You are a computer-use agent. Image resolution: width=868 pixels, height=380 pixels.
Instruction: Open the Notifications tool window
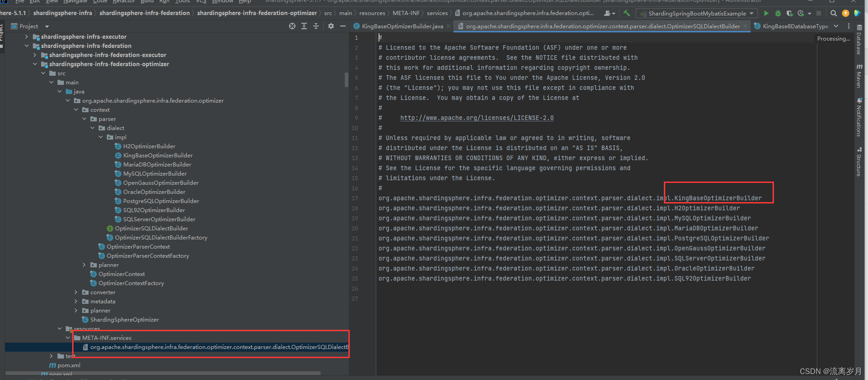click(x=859, y=117)
